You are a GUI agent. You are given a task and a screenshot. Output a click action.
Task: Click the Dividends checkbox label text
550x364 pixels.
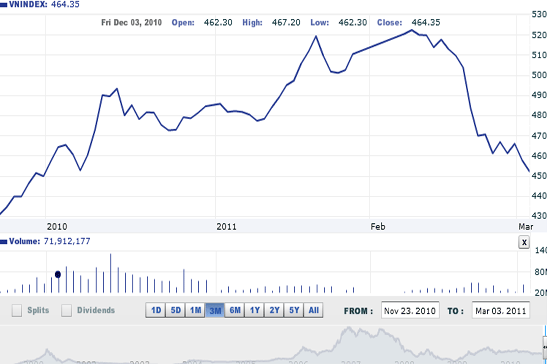(x=96, y=310)
